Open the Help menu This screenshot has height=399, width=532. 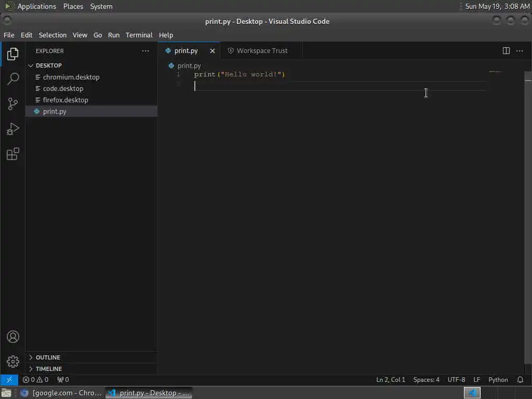pyautogui.click(x=166, y=35)
